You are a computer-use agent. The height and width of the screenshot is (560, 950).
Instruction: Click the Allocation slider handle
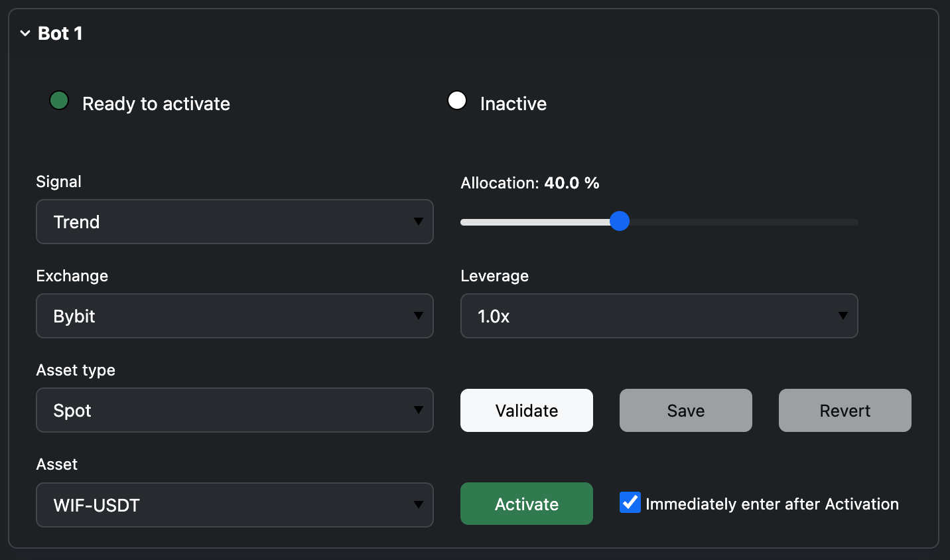click(620, 222)
